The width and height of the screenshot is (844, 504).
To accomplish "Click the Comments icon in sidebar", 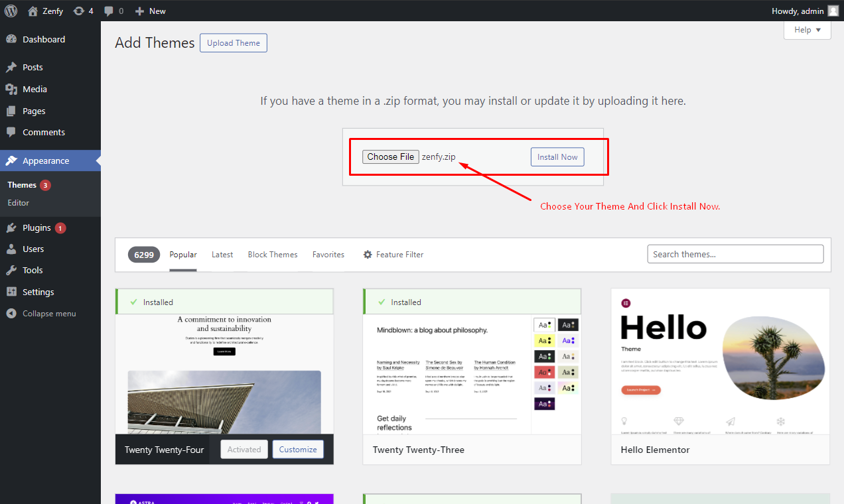I will (x=11, y=132).
